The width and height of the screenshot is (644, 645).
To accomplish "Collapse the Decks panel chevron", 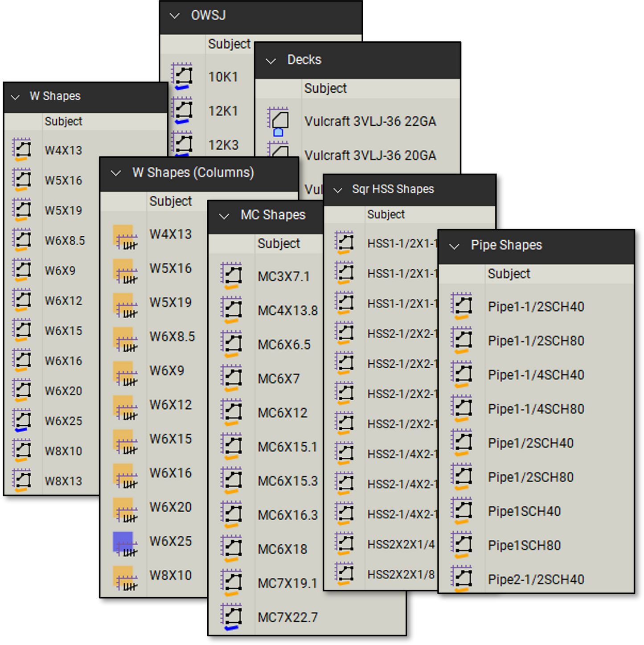I will (x=271, y=61).
